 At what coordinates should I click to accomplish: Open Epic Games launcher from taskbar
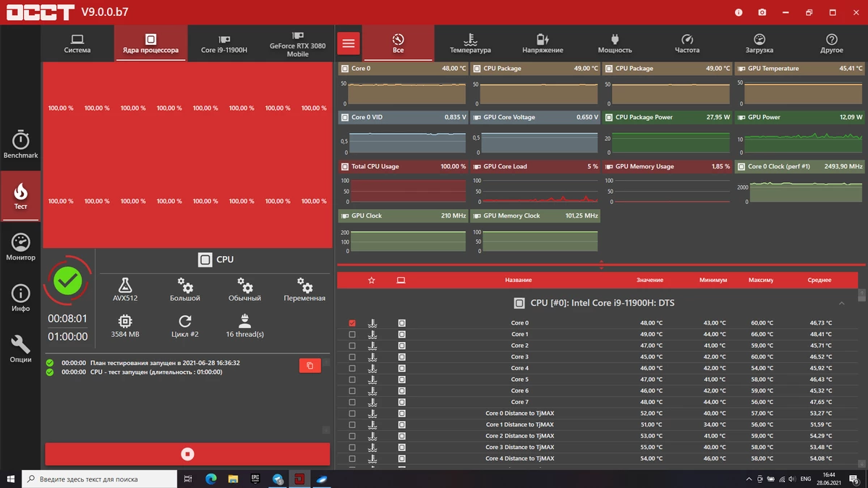click(255, 479)
